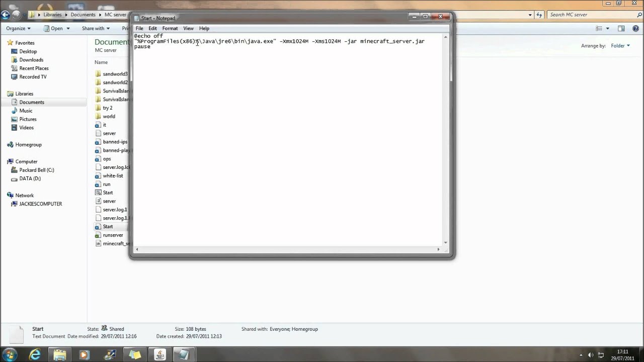This screenshot has width=644, height=362.
Task: Select the Network node in the sidebar
Action: click(24, 196)
